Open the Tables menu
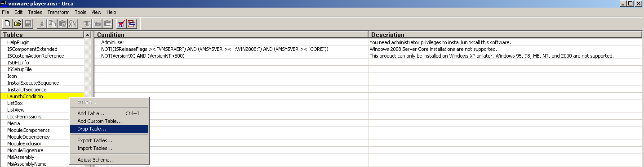Image resolution: width=644 pixels, height=167 pixels. tap(35, 12)
